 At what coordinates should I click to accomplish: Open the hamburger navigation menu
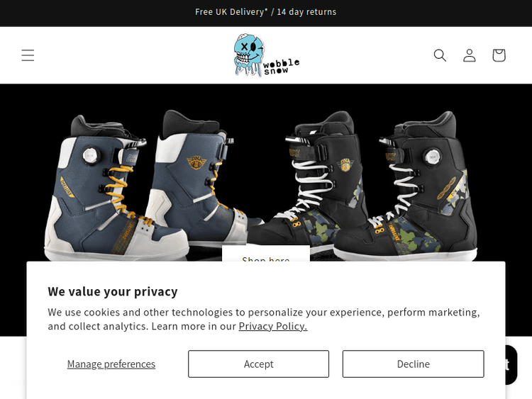coord(28,55)
